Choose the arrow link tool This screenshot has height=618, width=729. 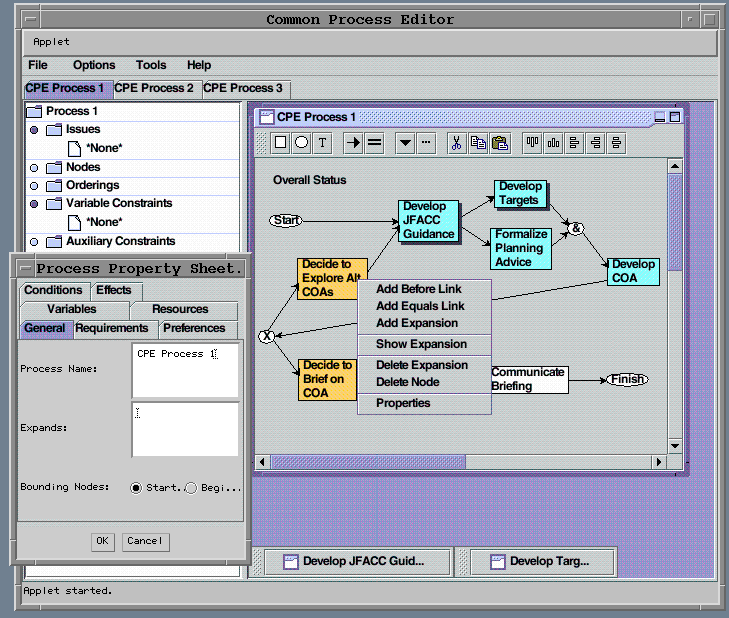(x=353, y=143)
